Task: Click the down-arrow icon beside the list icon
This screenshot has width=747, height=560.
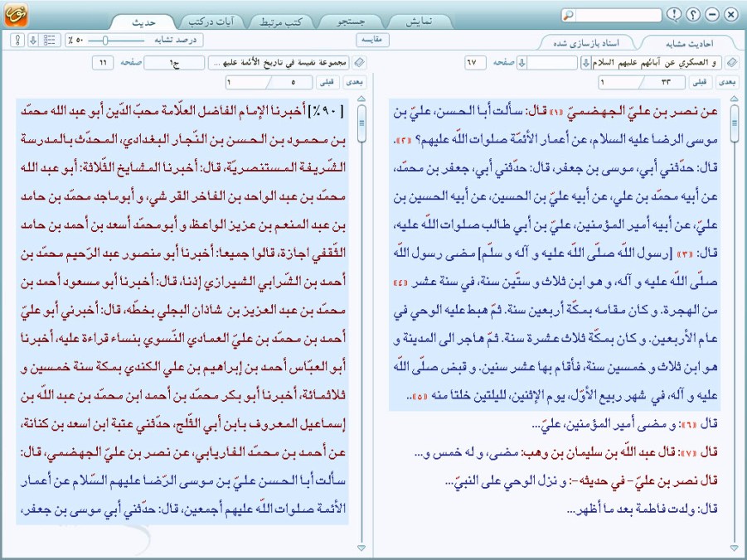Action: click(33, 40)
